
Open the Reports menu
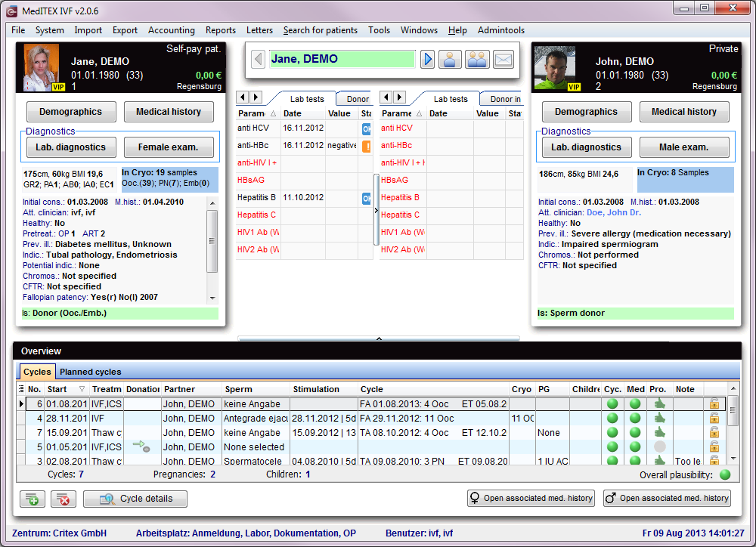click(x=220, y=30)
